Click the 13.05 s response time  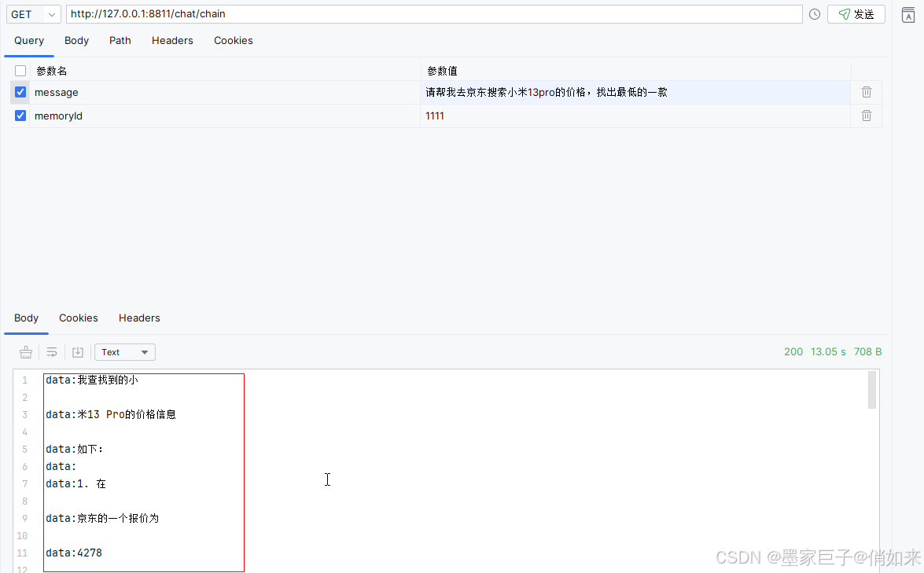coord(828,351)
